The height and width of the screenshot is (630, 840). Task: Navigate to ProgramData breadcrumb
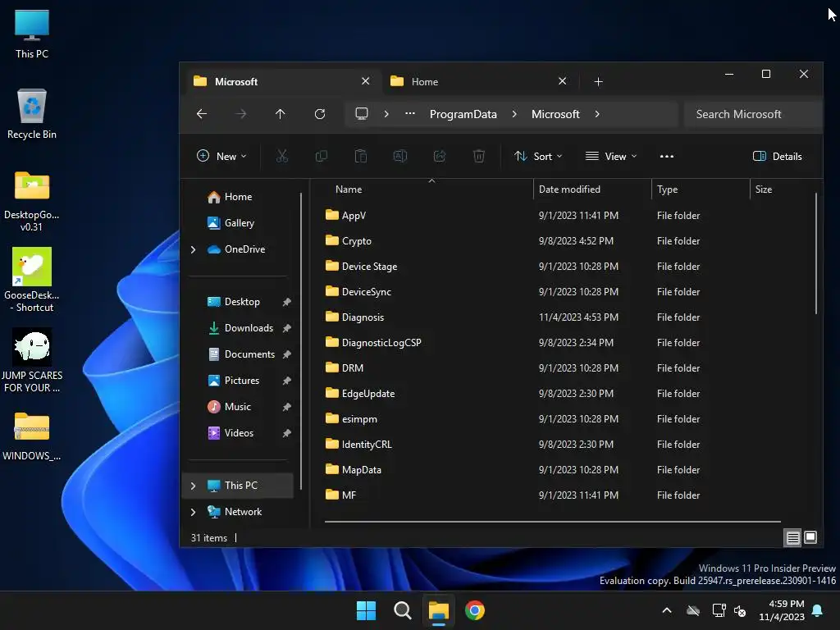coord(463,114)
